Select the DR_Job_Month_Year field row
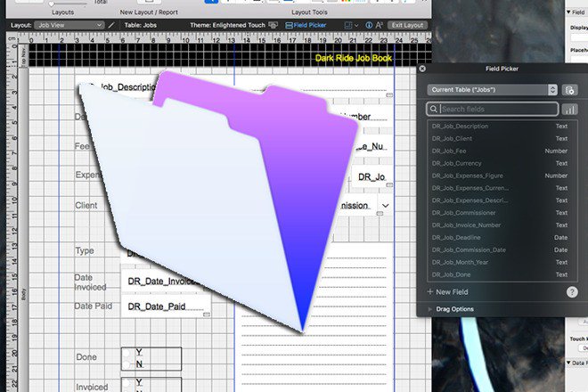This screenshot has height=392, width=588. click(502, 263)
